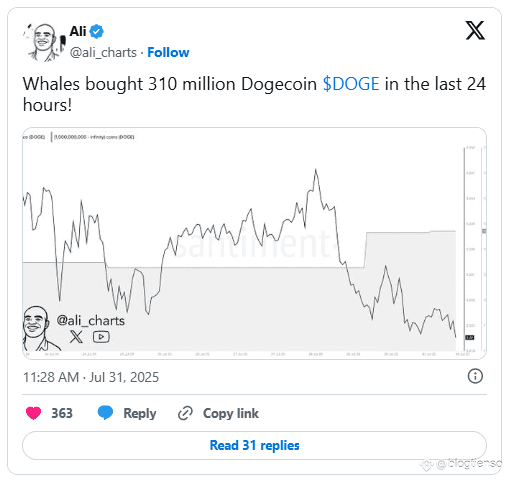
Task: Click the 363 likes count
Action: (62, 413)
